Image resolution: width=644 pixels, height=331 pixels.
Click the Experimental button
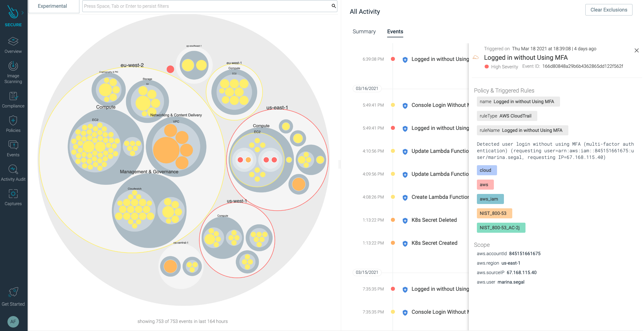(x=52, y=6)
